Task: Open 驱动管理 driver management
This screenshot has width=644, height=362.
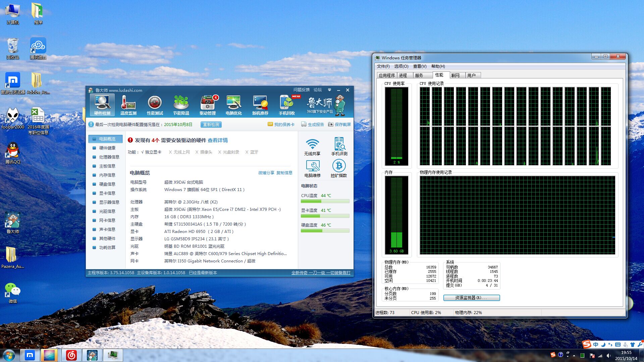Action: pos(208,105)
